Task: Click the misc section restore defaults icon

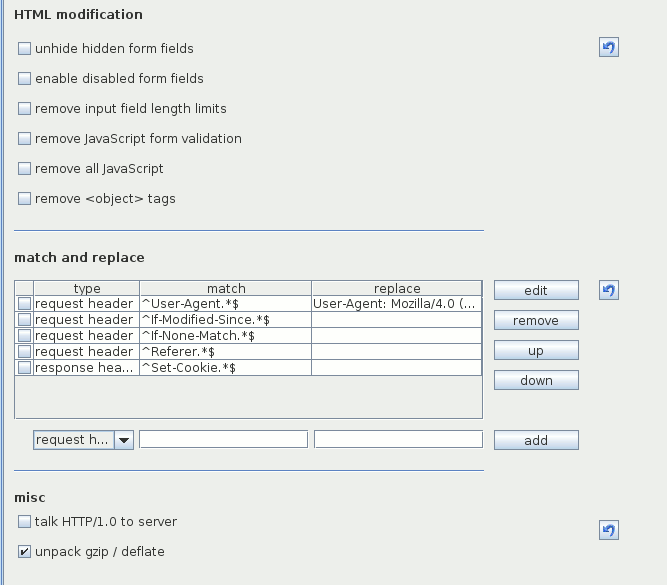Action: pos(608,530)
